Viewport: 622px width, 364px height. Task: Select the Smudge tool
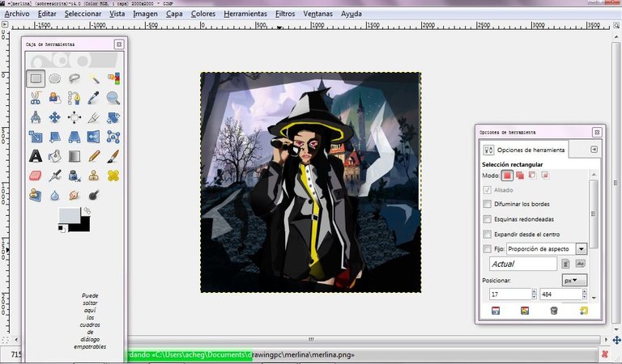tap(75, 195)
